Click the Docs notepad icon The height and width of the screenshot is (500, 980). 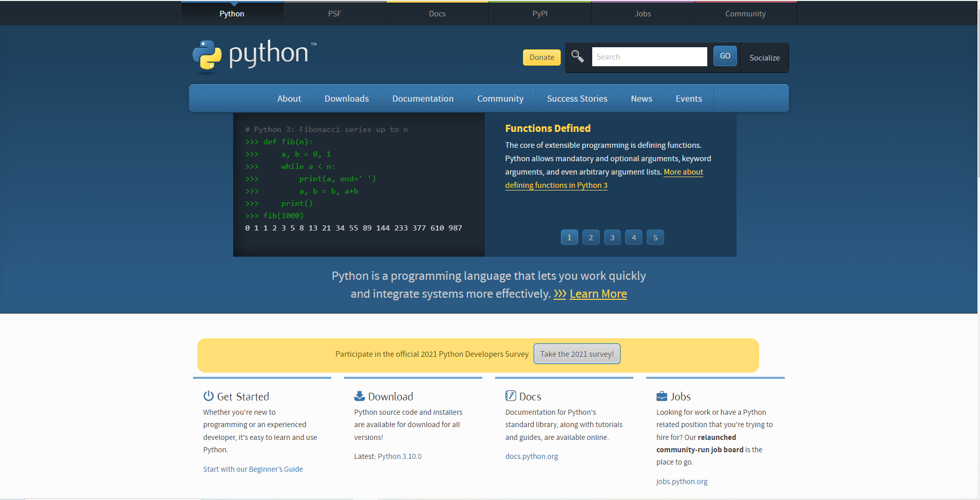[511, 396]
